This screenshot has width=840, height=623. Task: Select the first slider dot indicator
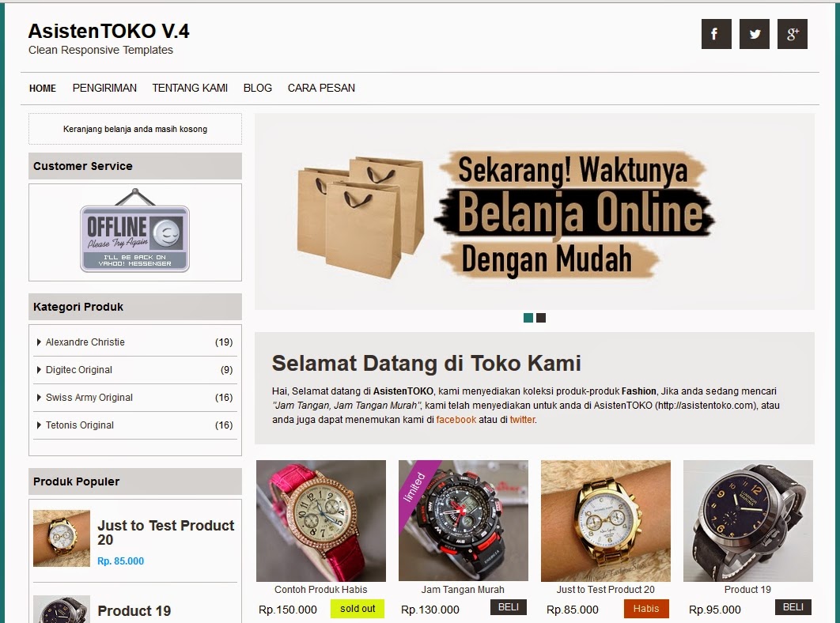pos(528,318)
